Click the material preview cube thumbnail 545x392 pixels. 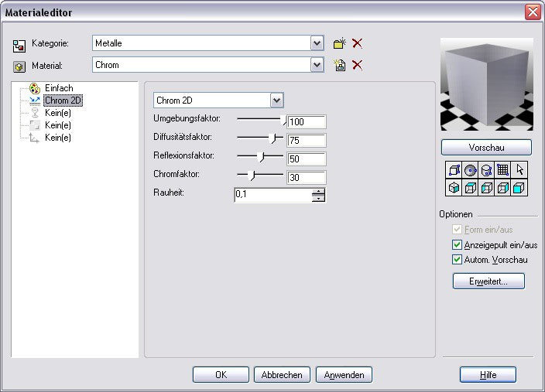click(487, 84)
